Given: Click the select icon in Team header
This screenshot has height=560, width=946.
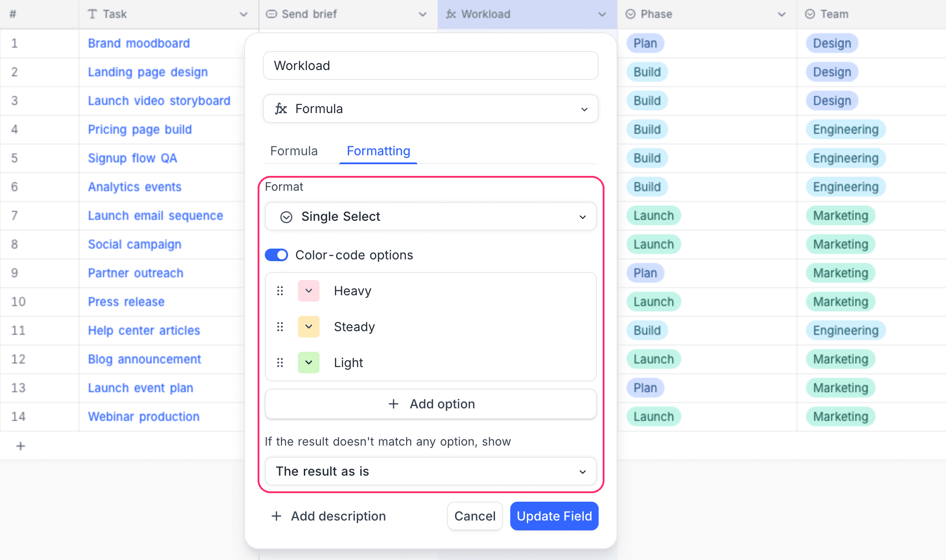Looking at the screenshot, I should pyautogui.click(x=810, y=14).
